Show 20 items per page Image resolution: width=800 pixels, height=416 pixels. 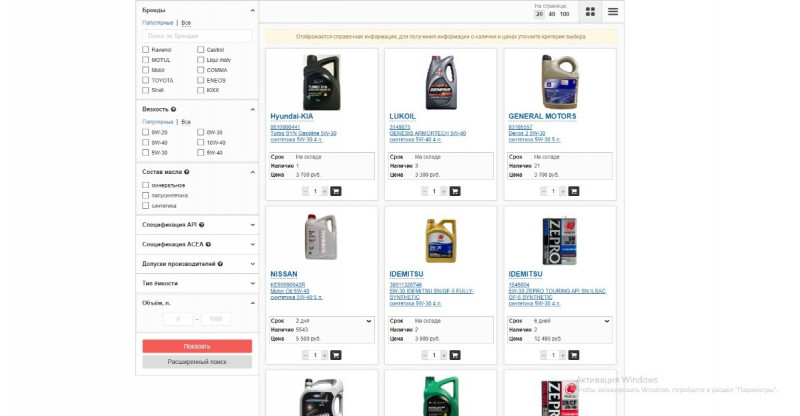(x=539, y=14)
